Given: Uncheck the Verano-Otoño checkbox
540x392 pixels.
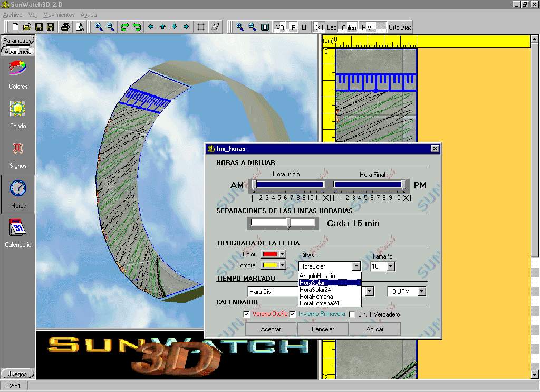Looking at the screenshot, I should (x=246, y=314).
